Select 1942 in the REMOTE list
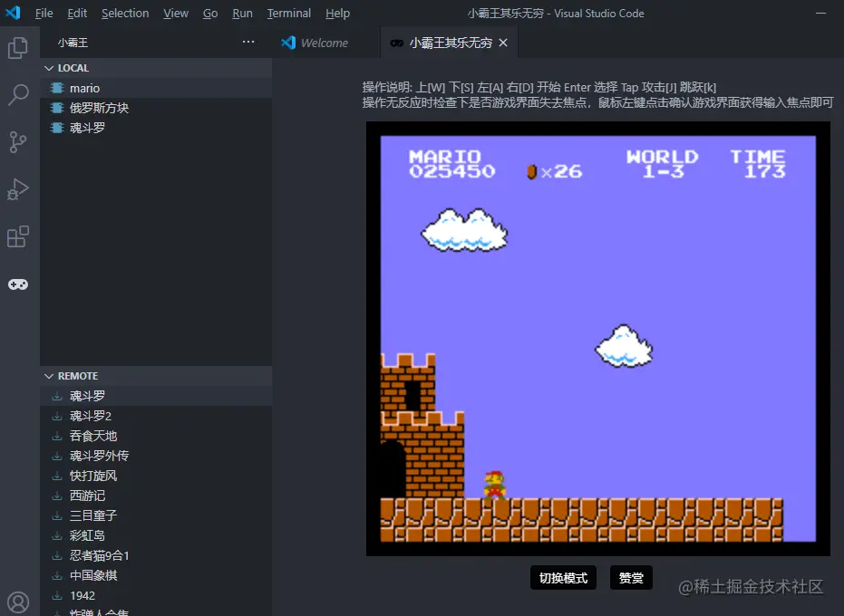The height and width of the screenshot is (616, 844). [x=156, y=595]
